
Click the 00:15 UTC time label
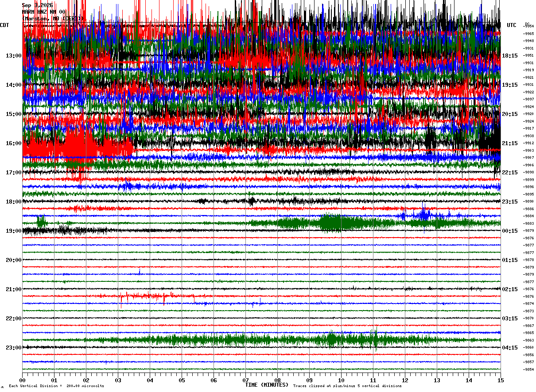(509, 231)
